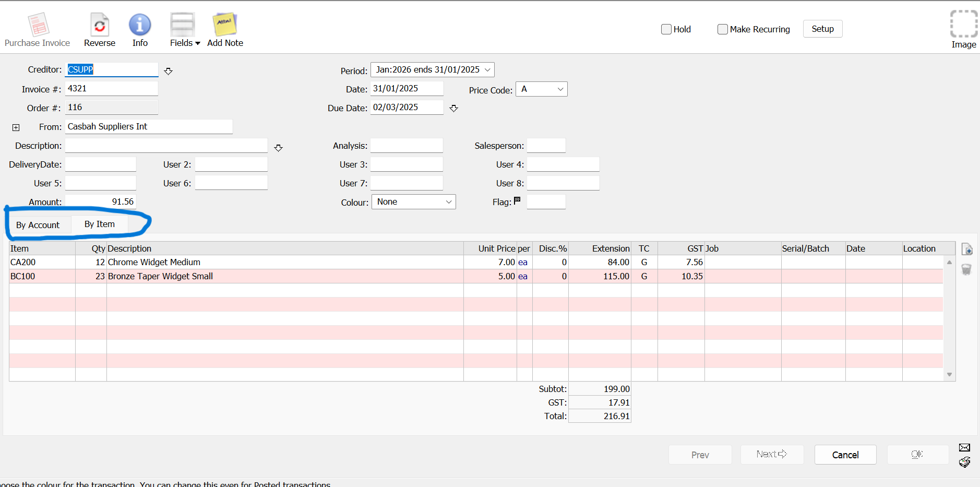980x487 pixels.
Task: Click the Cancel button
Action: coord(845,455)
